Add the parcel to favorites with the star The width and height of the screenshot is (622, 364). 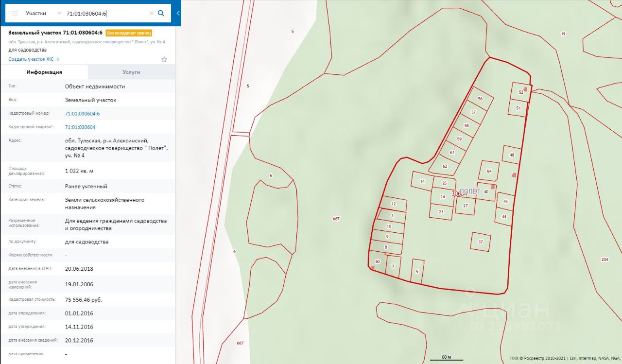click(x=164, y=59)
